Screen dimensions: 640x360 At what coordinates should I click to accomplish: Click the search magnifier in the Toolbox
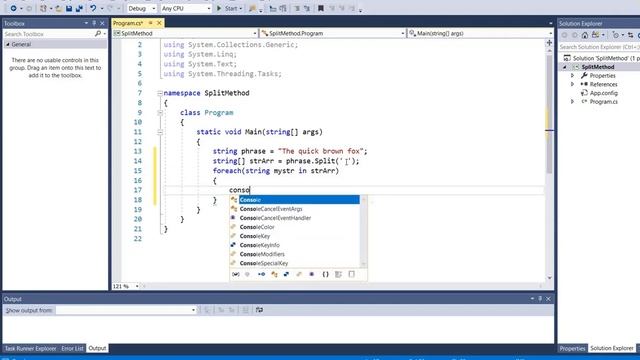point(98,34)
